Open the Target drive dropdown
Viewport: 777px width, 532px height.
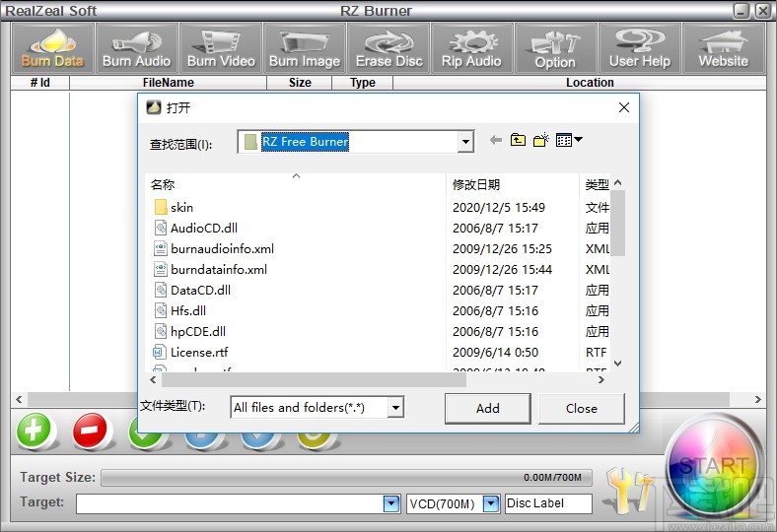[391, 503]
